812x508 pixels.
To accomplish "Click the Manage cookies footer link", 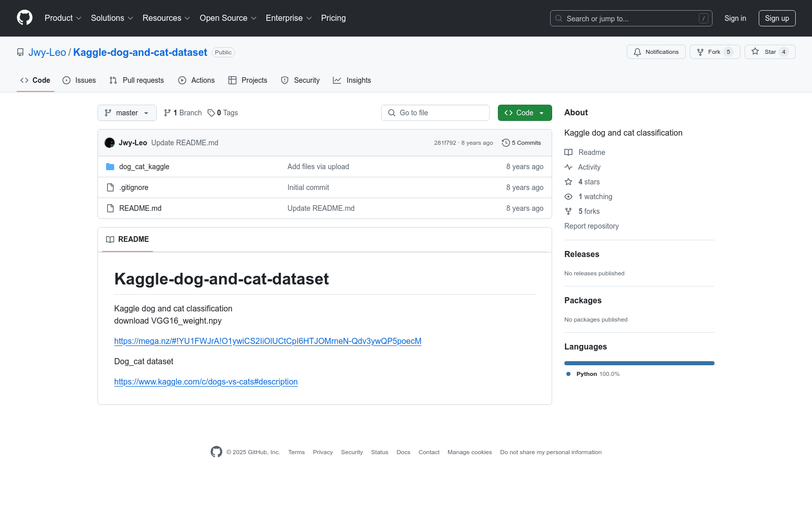I will click(x=469, y=452).
